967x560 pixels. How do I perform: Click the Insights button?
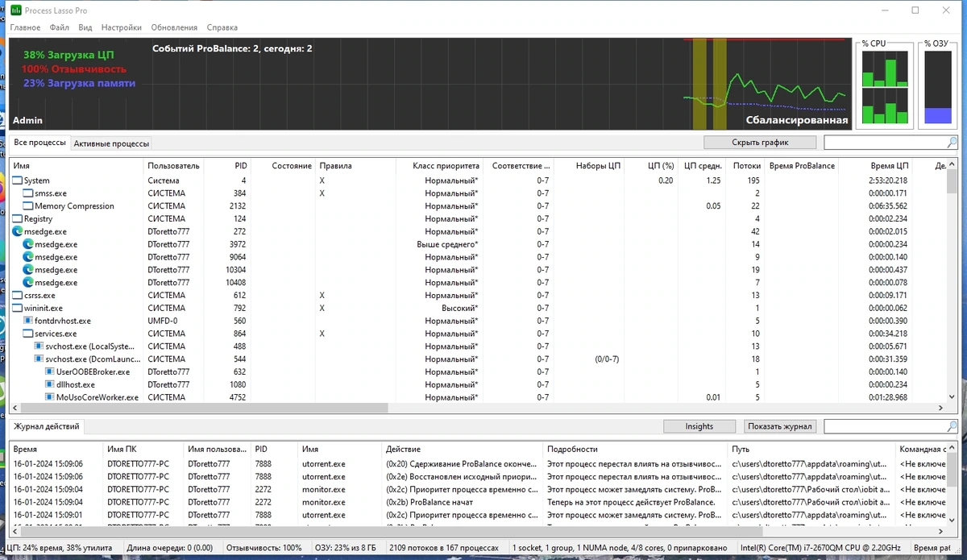[699, 426]
